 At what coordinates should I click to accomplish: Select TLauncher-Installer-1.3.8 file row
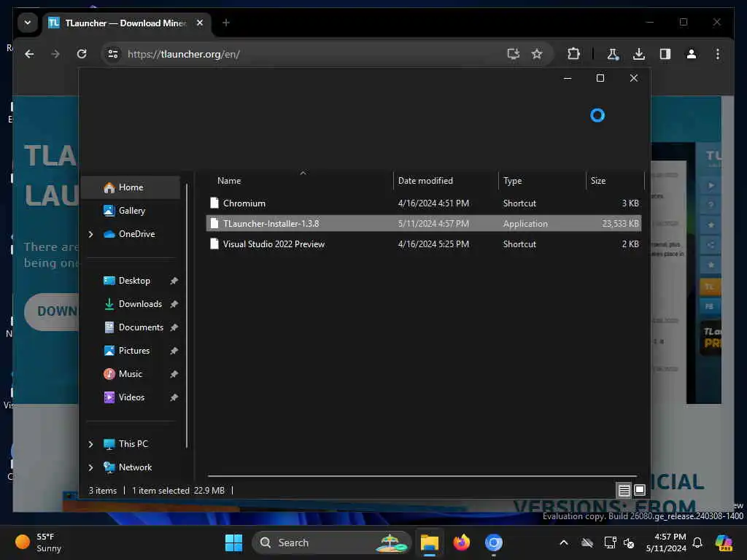click(x=424, y=224)
